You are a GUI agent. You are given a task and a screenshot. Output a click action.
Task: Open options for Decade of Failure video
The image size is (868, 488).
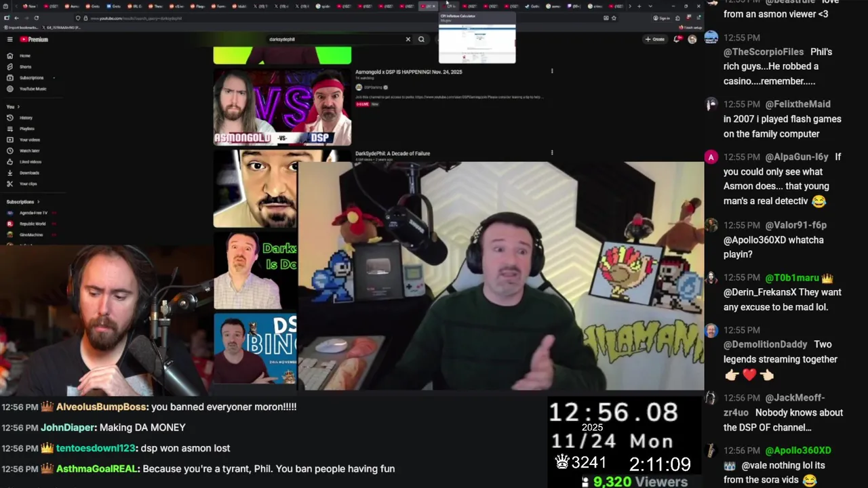[552, 152]
